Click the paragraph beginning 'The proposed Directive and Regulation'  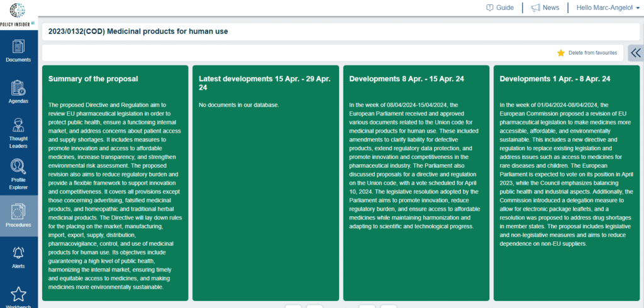pyautogui.click(x=115, y=196)
